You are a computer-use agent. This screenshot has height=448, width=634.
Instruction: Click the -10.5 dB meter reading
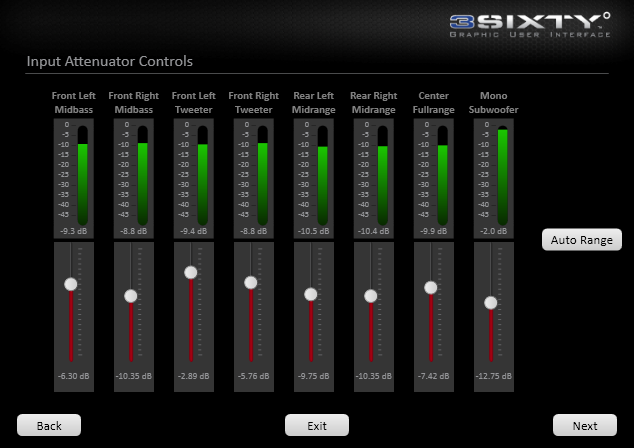pyautogui.click(x=314, y=231)
